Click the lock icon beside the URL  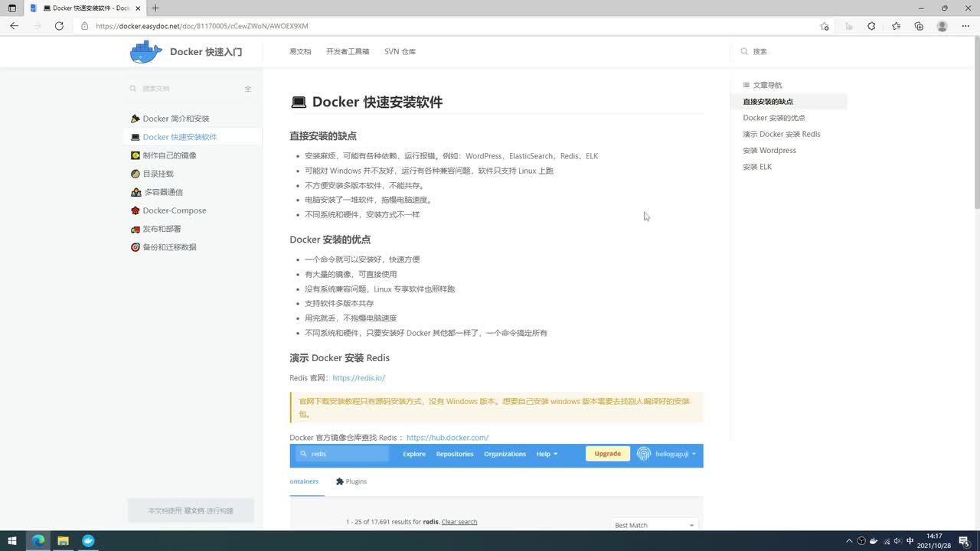[x=85, y=26]
